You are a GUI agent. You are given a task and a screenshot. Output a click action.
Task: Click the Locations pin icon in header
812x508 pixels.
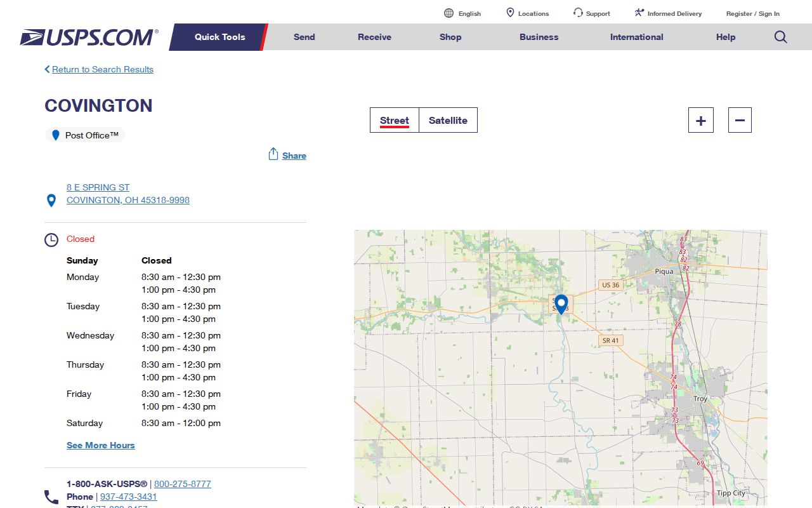pos(510,13)
